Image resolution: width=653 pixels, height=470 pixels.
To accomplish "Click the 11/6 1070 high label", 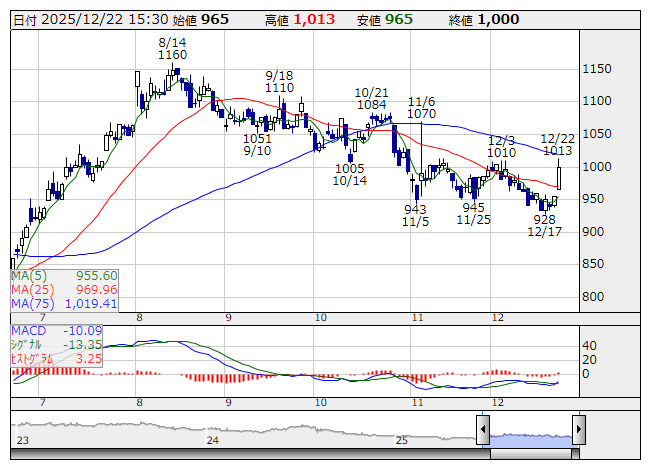I will pyautogui.click(x=421, y=108).
